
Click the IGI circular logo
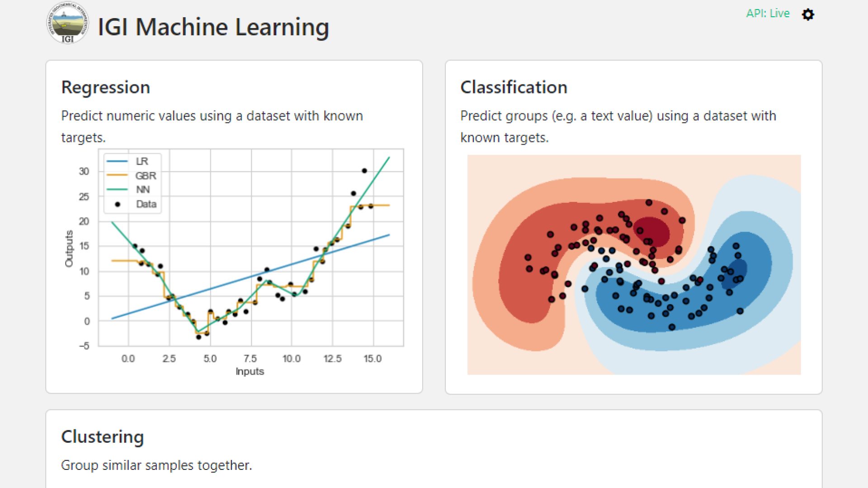coord(67,23)
